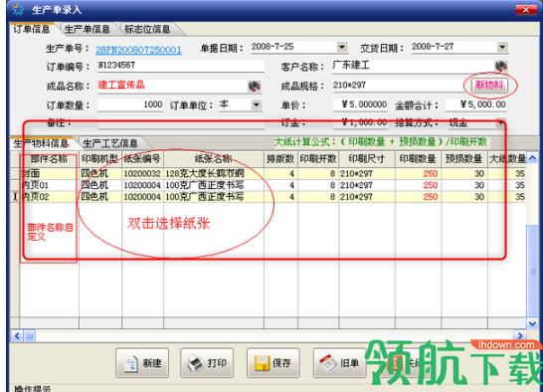The height and width of the screenshot is (392, 543).
Task: Click paper code 10200032 cell
Action: point(142,173)
